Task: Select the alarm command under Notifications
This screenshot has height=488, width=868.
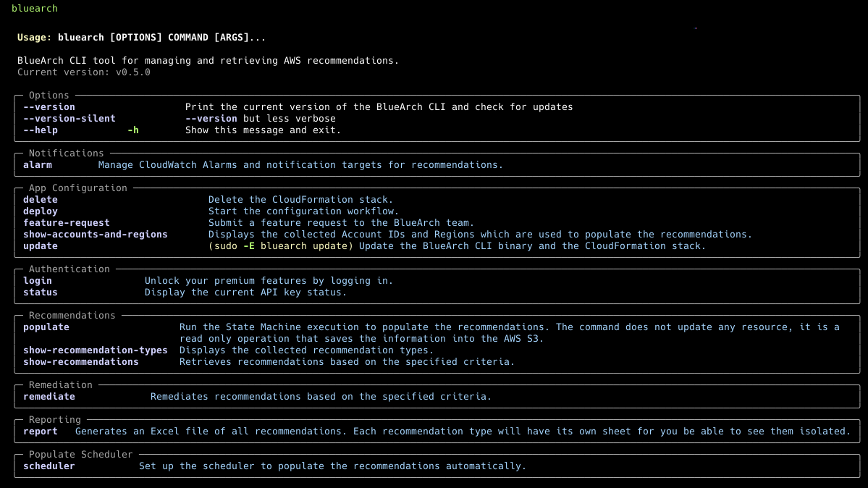Action: (37, 164)
